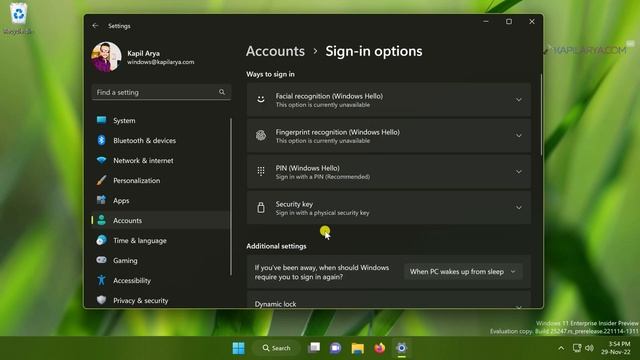This screenshot has height=360, width=640.
Task: Expand Facial recognition (Windows Hello)
Action: click(389, 100)
